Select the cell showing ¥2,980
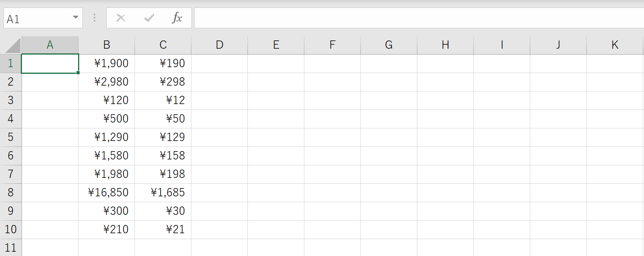 point(106,82)
